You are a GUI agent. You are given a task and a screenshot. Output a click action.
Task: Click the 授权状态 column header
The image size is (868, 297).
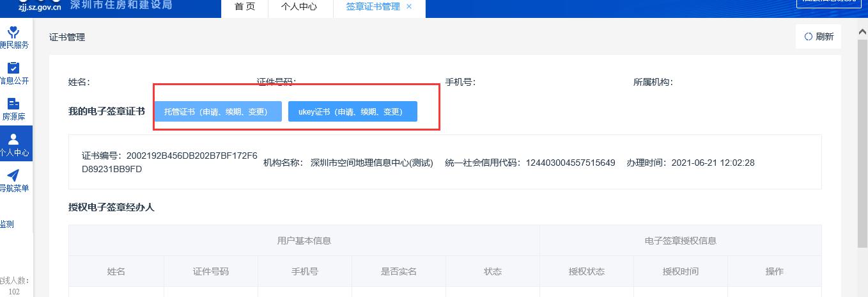click(x=587, y=271)
